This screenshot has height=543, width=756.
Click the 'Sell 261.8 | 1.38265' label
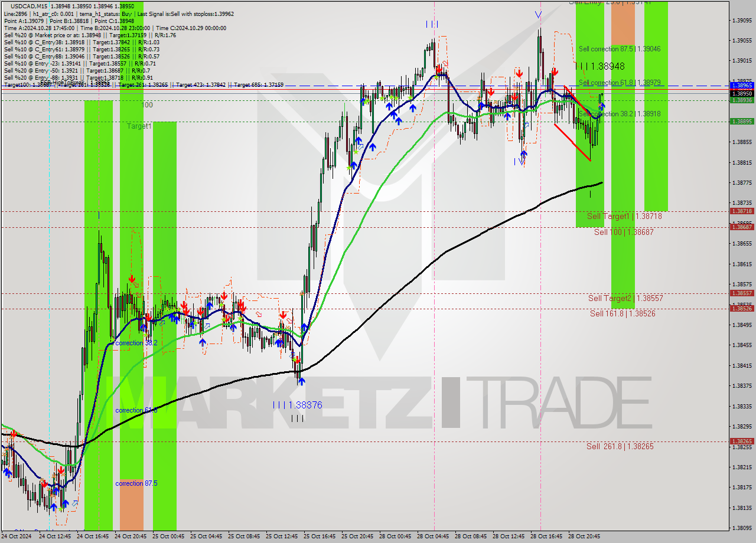(620, 447)
